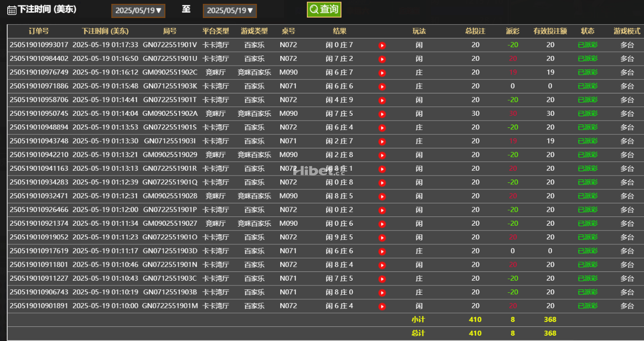This screenshot has height=341, width=644.
Task: Click the green 查询 search button
Action: [x=324, y=9]
